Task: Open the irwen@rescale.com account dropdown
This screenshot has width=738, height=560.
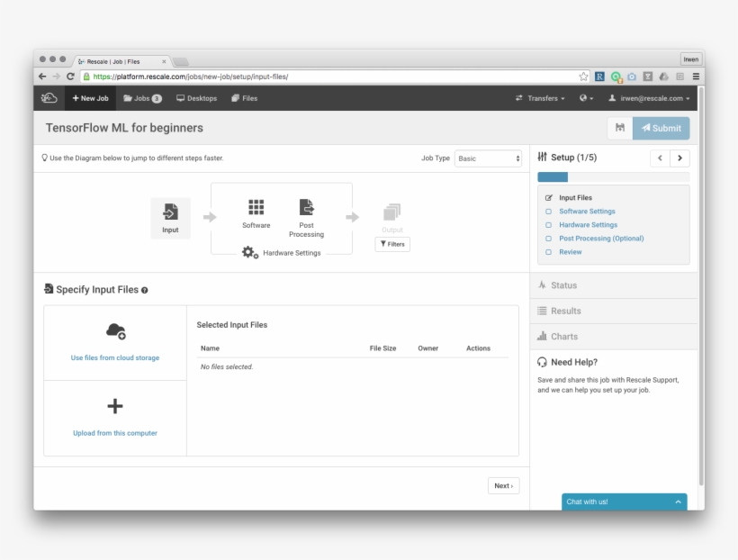Action: pos(650,98)
